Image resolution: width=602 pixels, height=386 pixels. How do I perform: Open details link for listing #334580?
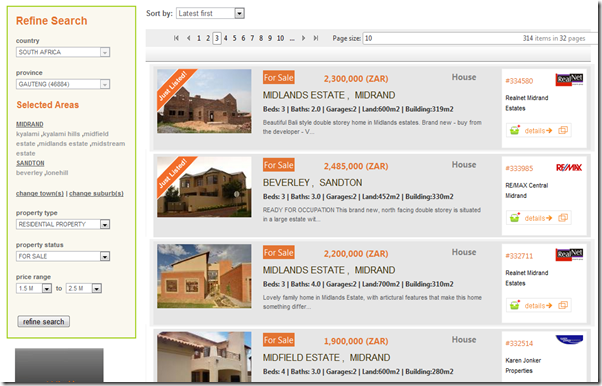coord(538,131)
